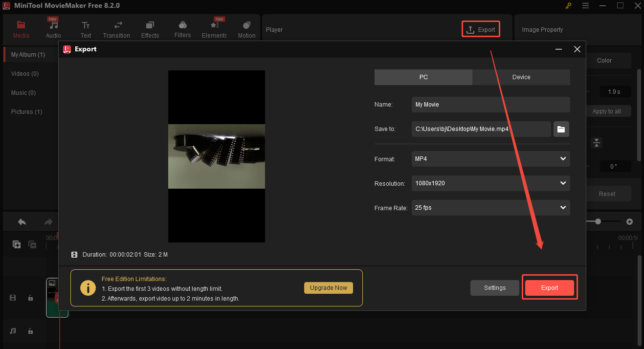Toggle lock on the audio track
Viewport: 644px width, 349px height.
click(30, 331)
